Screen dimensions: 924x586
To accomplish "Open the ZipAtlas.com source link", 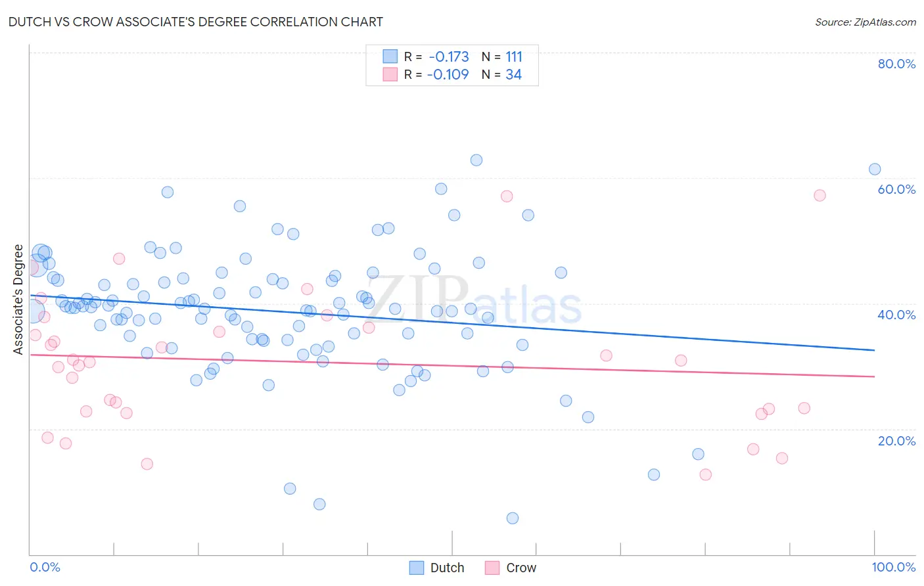I will click(x=866, y=22).
